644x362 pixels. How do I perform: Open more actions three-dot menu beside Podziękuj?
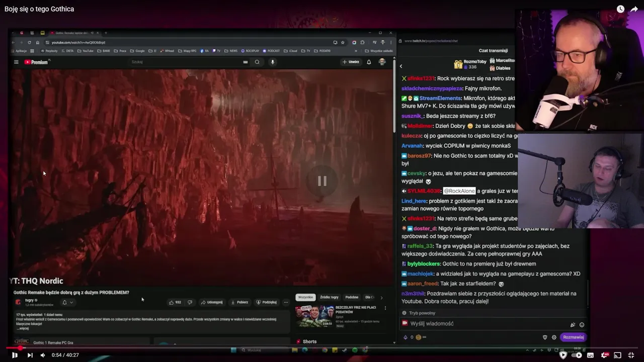click(286, 302)
